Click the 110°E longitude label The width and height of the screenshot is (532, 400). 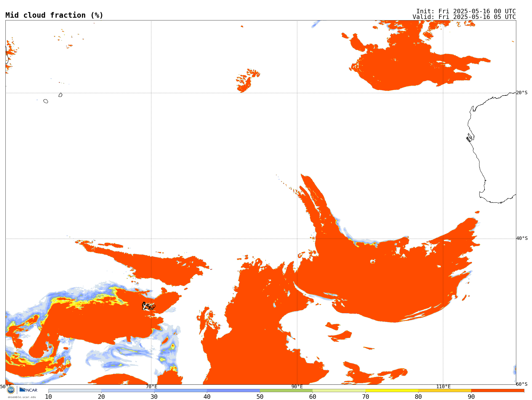[443, 386]
